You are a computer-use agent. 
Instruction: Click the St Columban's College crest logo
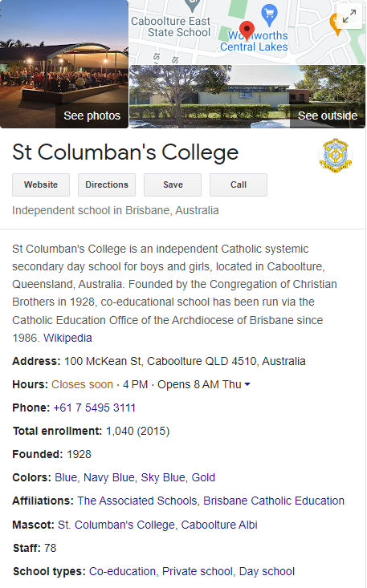pos(336,156)
